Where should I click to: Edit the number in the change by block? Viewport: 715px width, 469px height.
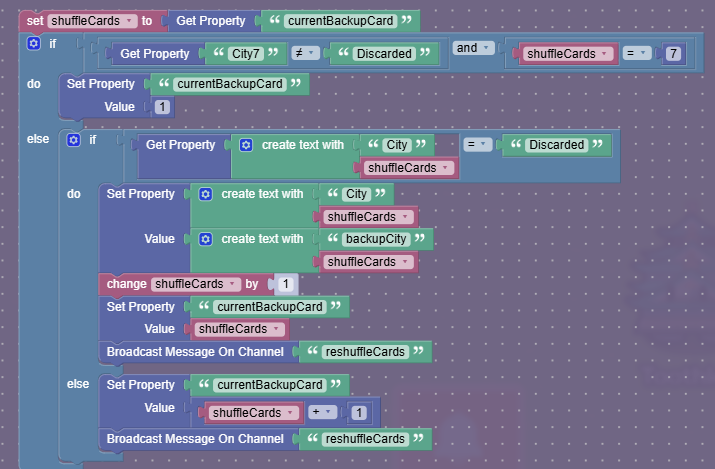[x=284, y=284]
